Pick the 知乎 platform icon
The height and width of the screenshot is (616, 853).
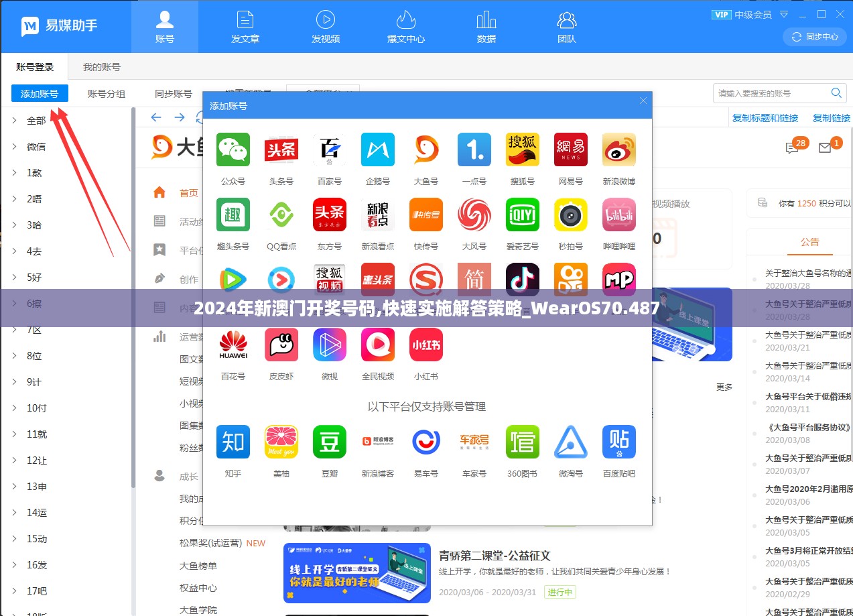(x=233, y=442)
